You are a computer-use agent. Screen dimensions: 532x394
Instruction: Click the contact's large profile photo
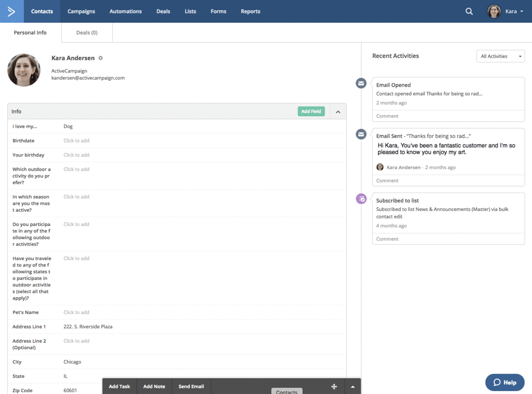(x=24, y=69)
